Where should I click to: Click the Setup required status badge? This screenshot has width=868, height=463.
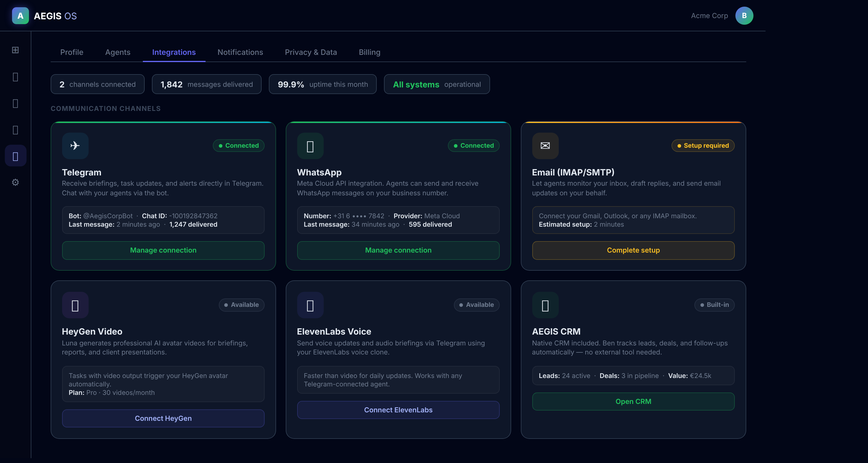pos(703,146)
